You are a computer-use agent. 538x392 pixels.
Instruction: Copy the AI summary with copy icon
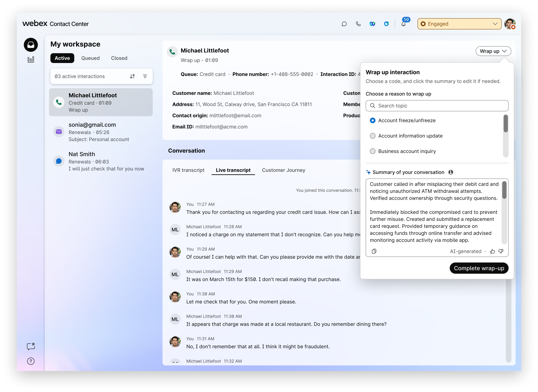click(x=374, y=251)
